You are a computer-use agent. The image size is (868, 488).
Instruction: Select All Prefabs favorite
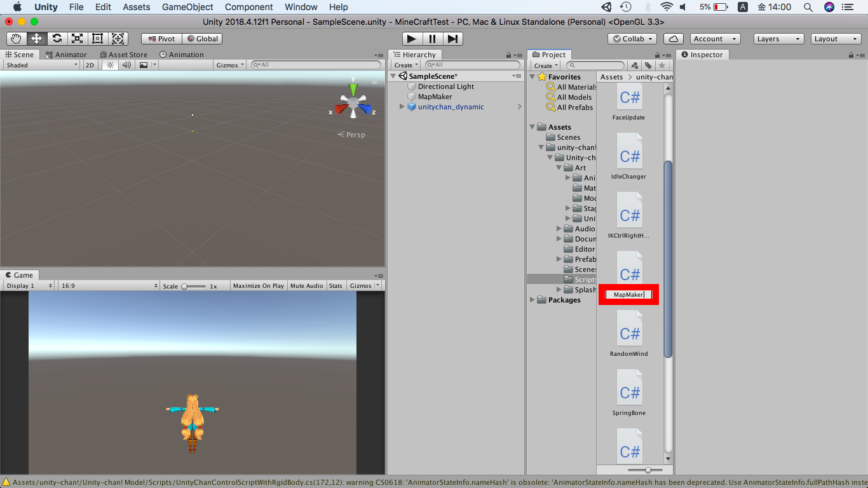click(x=574, y=107)
